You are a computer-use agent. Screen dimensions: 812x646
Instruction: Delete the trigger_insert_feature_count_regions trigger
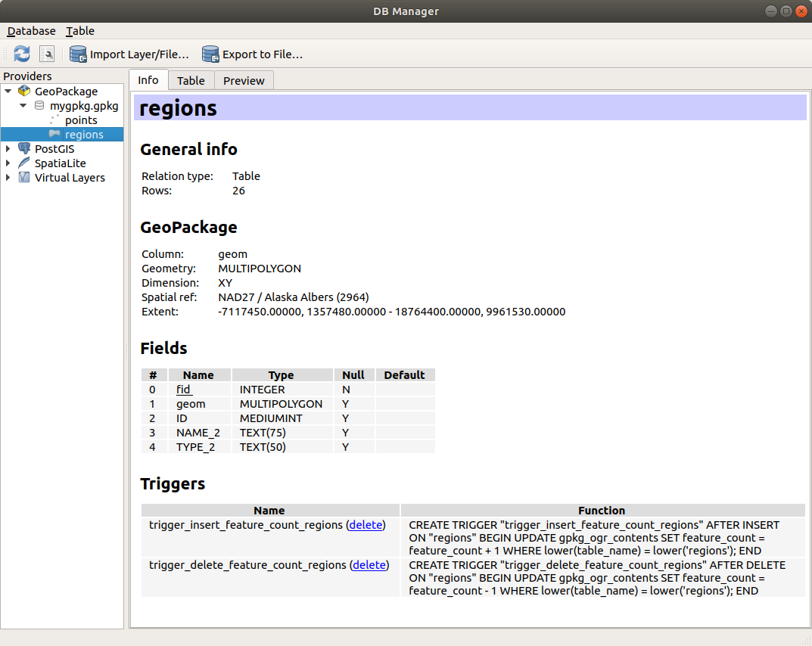(x=366, y=524)
